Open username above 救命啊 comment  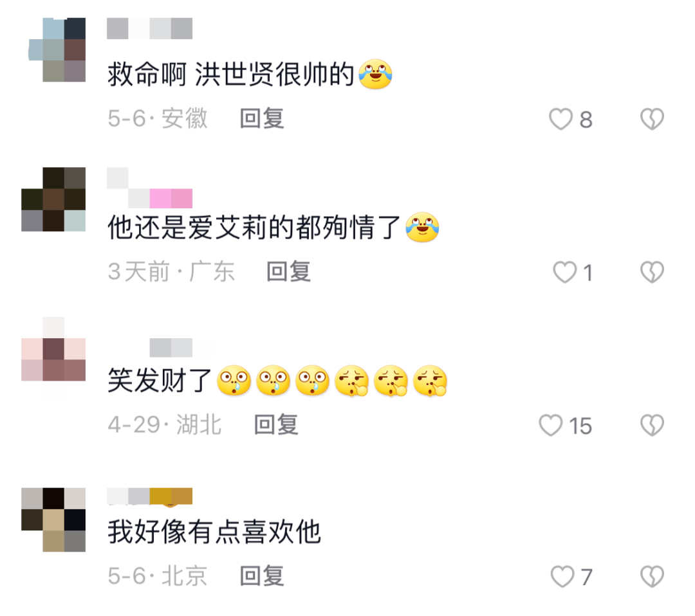pyautogui.click(x=150, y=28)
